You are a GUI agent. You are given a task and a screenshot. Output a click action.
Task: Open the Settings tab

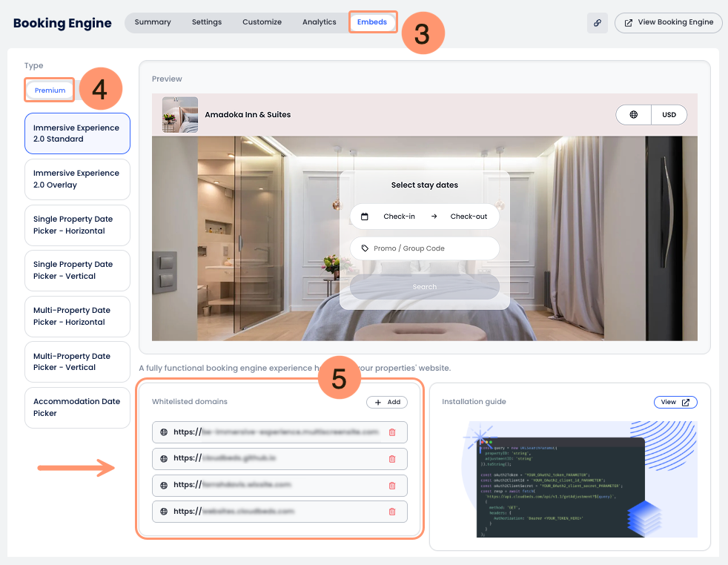coord(207,22)
